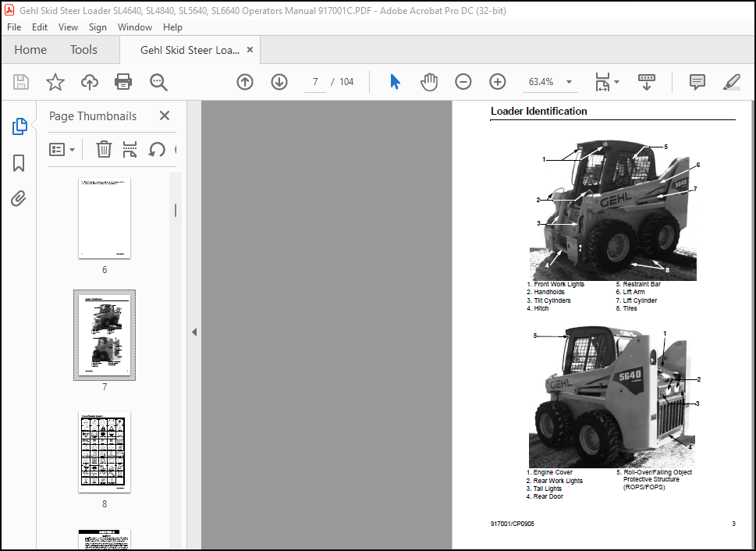Collapse the navigation pane with arrow
This screenshot has width=756, height=551.
pyautogui.click(x=194, y=332)
